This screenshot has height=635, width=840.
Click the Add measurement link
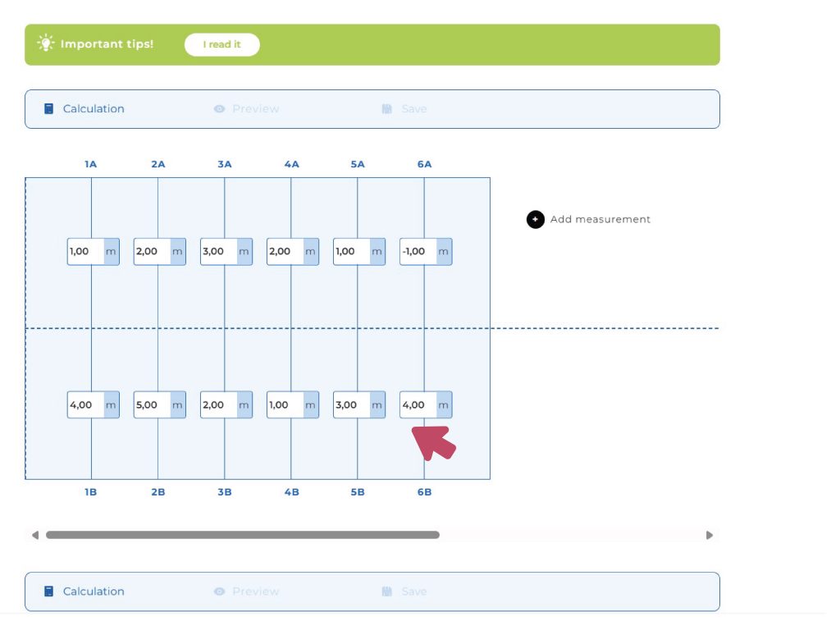coord(600,219)
